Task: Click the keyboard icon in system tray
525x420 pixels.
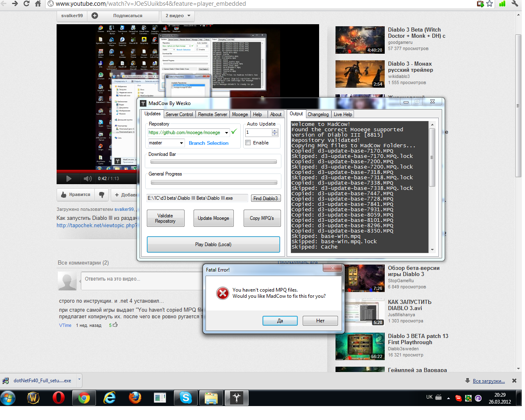Action: (x=438, y=397)
